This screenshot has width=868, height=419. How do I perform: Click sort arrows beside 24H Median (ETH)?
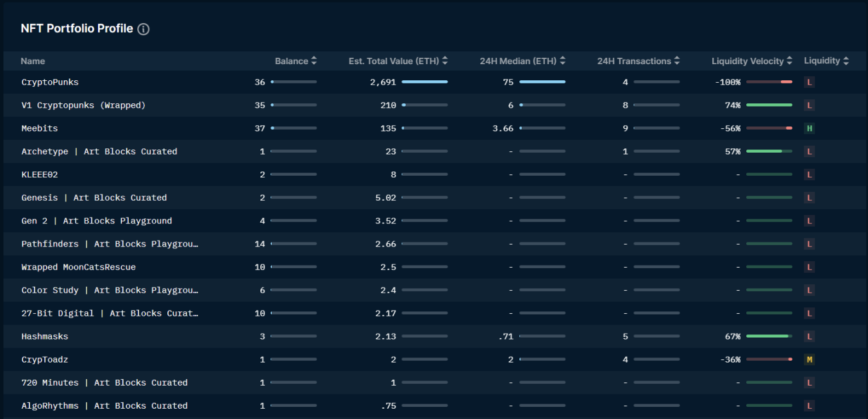[562, 61]
